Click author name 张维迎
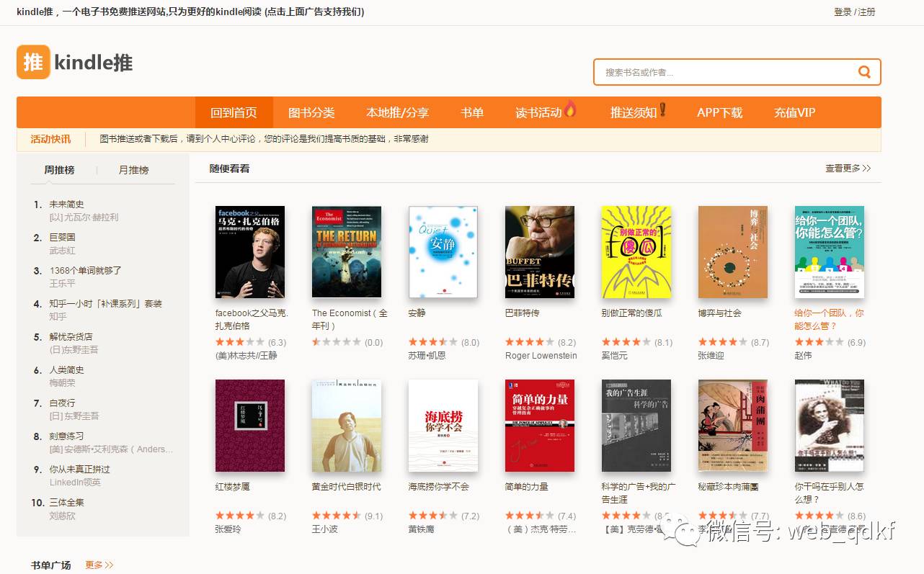 711,356
